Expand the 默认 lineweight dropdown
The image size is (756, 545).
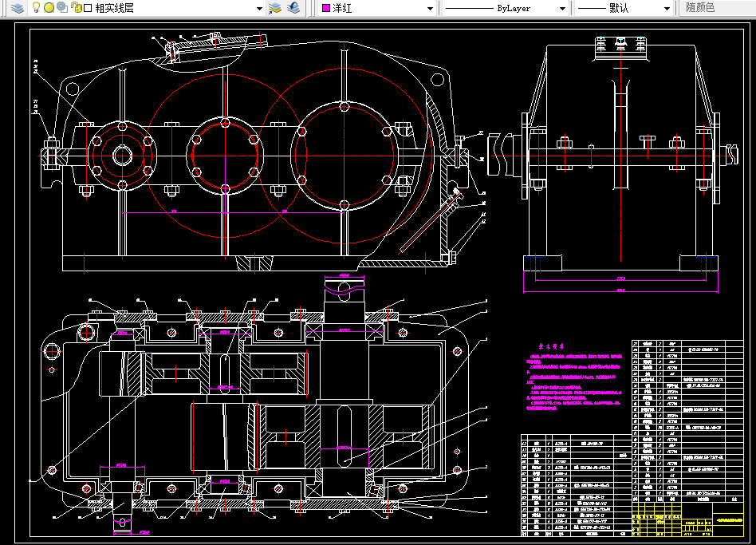pyautogui.click(x=667, y=9)
